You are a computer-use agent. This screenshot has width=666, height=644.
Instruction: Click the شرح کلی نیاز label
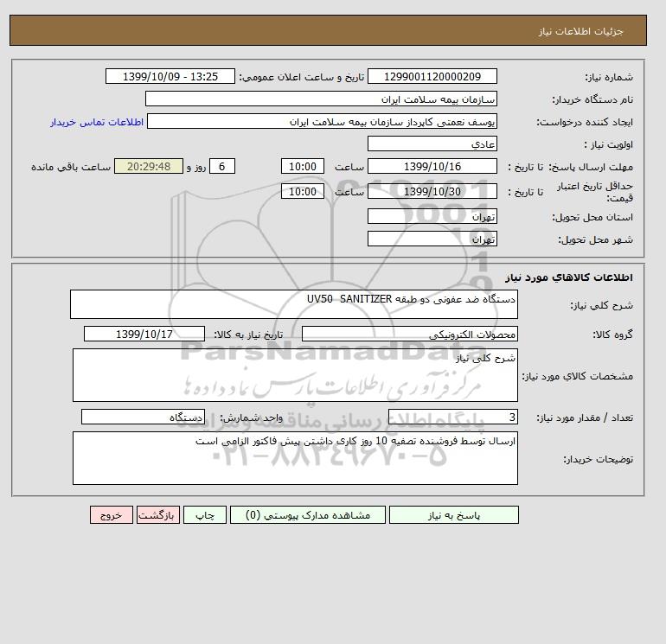[601, 305]
